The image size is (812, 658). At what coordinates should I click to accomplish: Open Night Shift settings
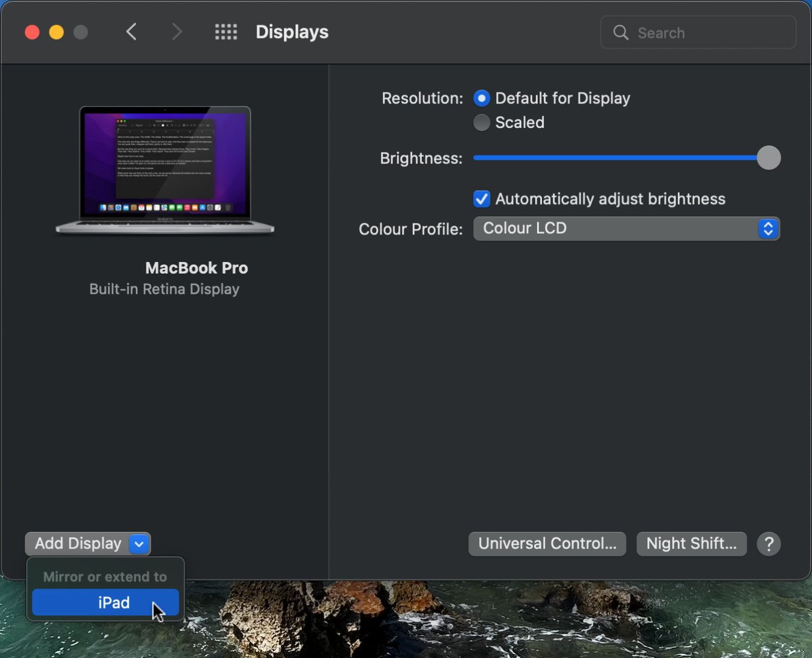[x=691, y=543]
